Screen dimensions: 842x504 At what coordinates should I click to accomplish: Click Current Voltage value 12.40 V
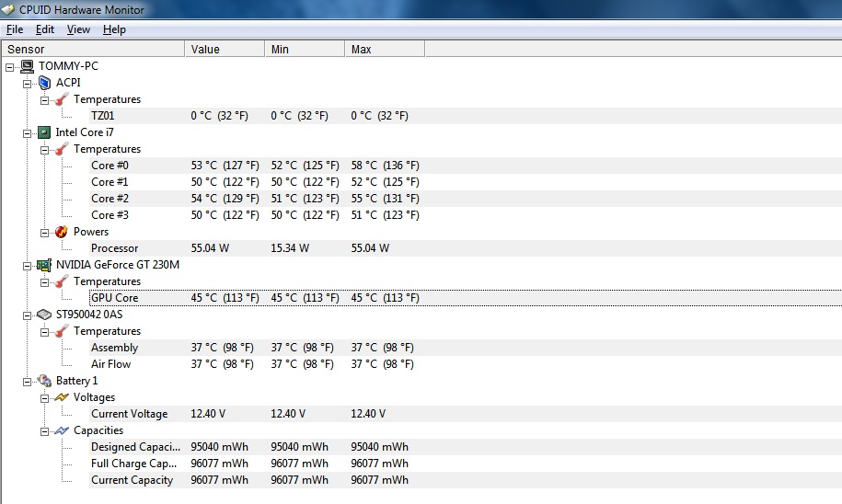208,414
